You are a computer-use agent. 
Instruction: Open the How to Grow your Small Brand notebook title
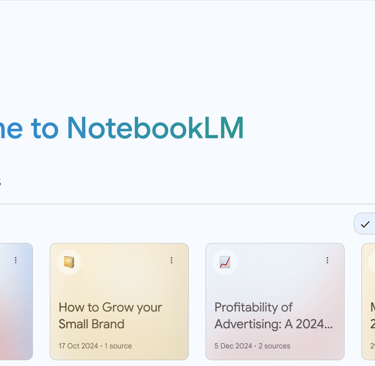[x=110, y=315]
